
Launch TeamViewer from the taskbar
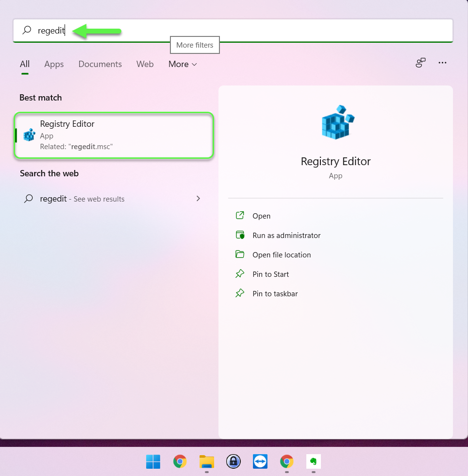pos(260,461)
